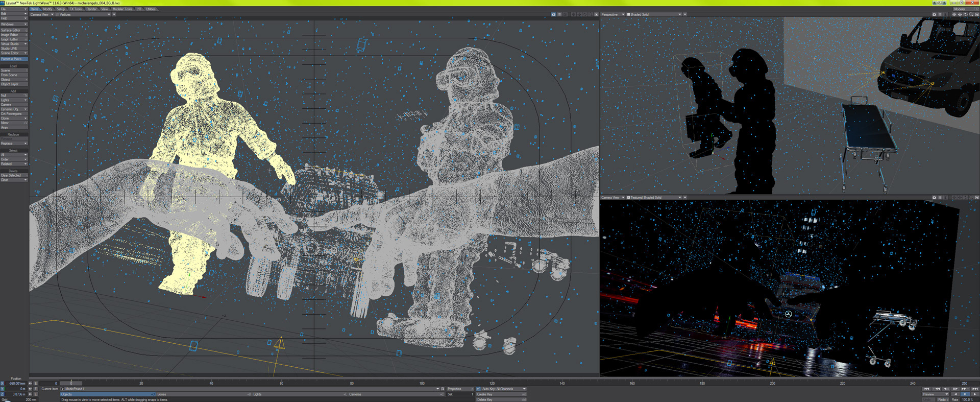The image size is (980, 402).
Task: Maximize the main camera viewport with the corner icon
Action: coord(596,14)
